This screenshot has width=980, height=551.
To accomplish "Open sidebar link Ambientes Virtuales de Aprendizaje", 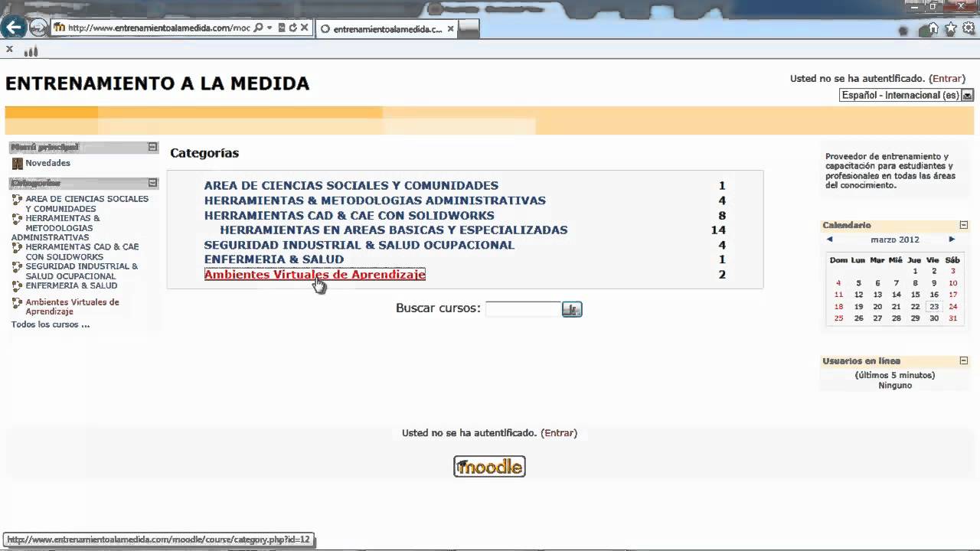I will [72, 307].
